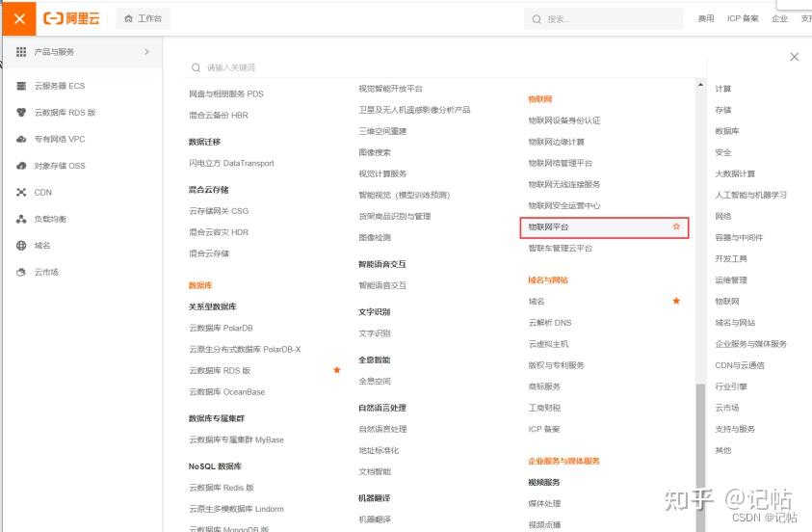Click the Alibaba Cloud logo
Screen dimensions: 812x532
pyautogui.click(x=71, y=18)
